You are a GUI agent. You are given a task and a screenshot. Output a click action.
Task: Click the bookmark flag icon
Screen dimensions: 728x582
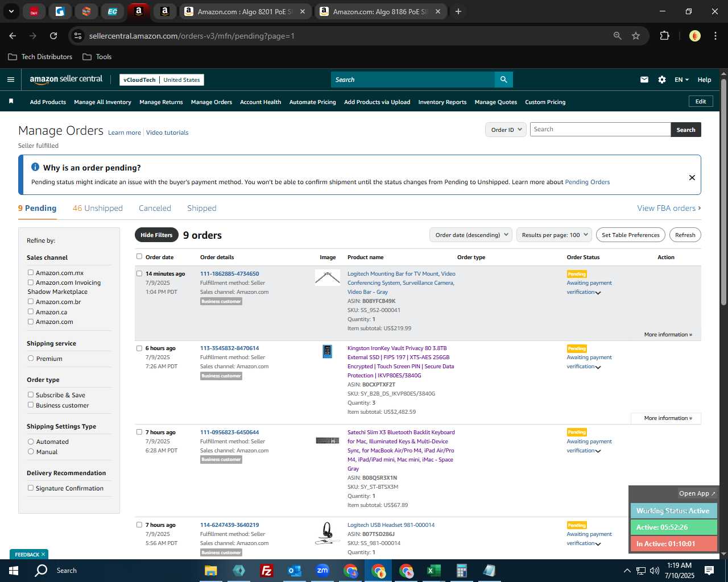[x=11, y=101]
